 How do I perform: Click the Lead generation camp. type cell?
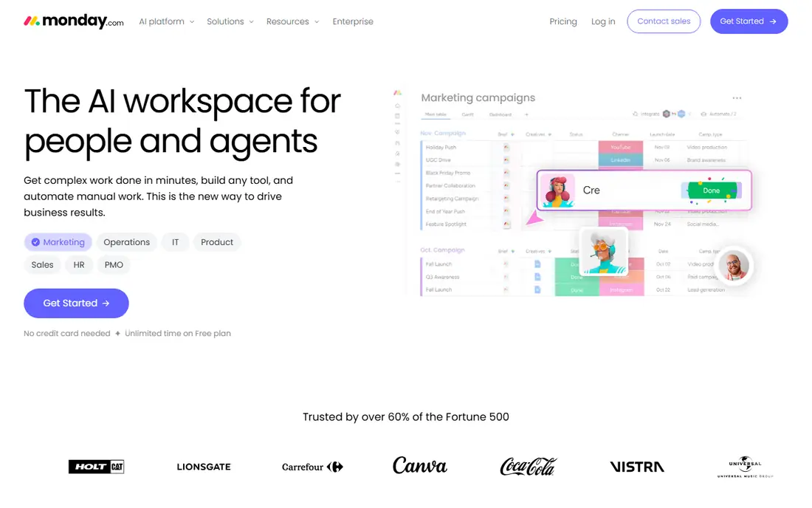click(x=706, y=290)
